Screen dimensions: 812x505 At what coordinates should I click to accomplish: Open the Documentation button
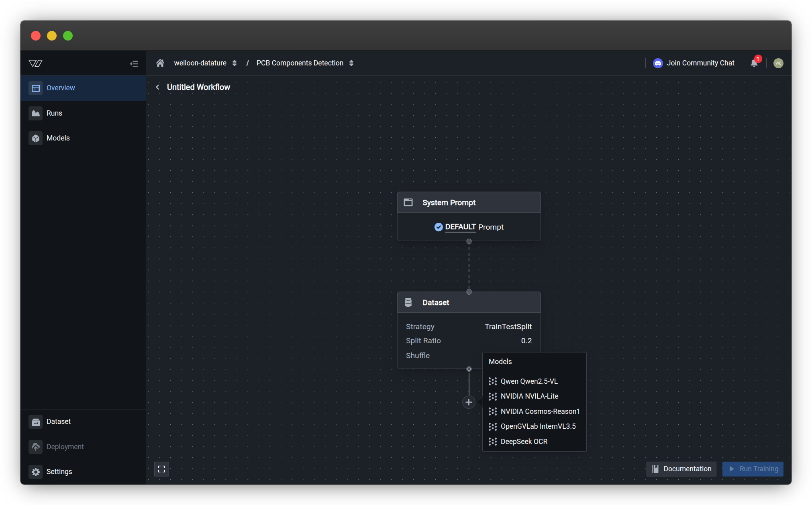point(681,469)
